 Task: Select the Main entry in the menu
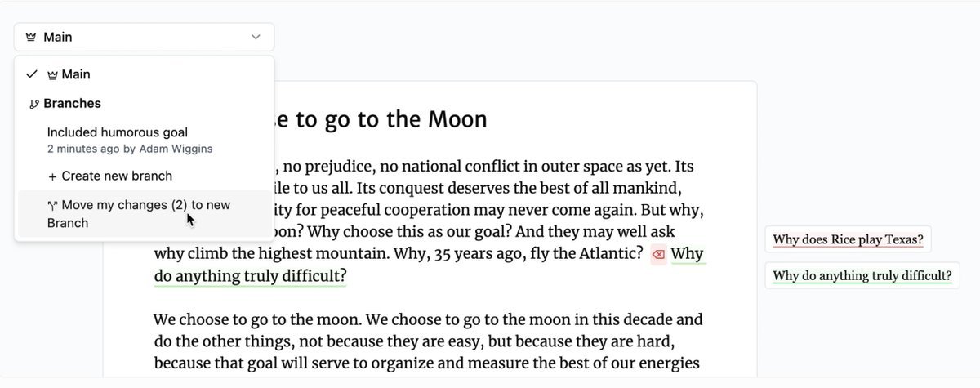(x=144, y=74)
